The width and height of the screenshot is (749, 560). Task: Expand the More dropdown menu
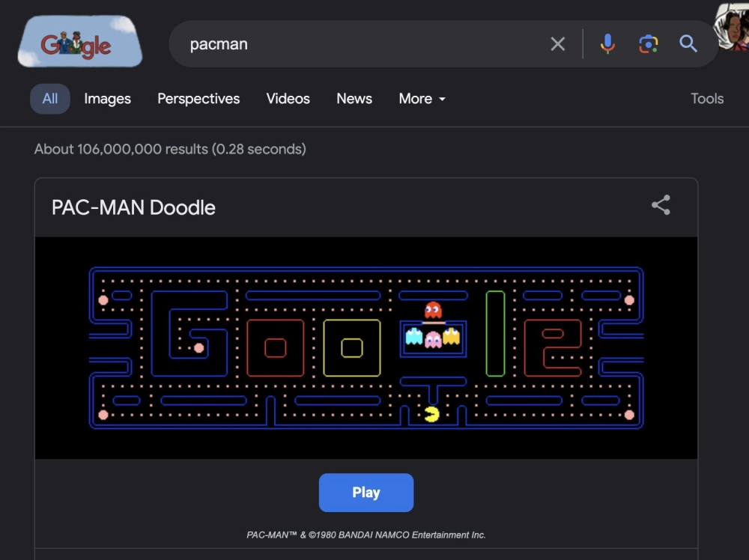pos(422,99)
